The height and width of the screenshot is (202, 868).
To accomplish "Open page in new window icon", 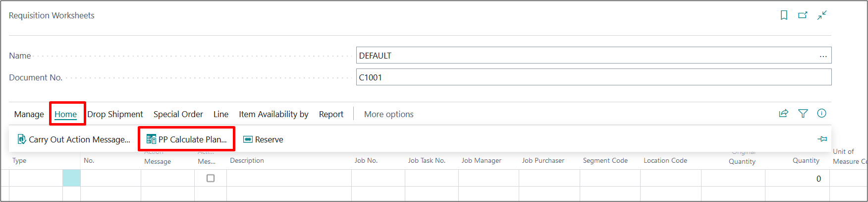I will tap(803, 15).
